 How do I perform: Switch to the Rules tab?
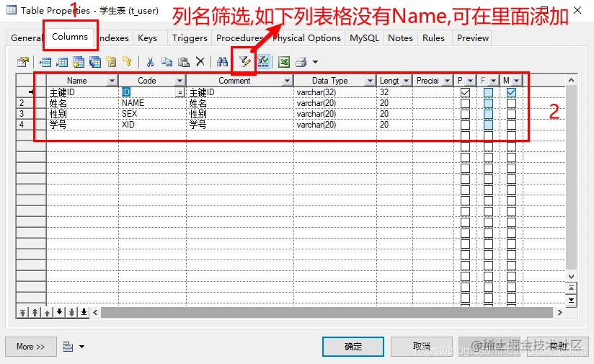[433, 38]
